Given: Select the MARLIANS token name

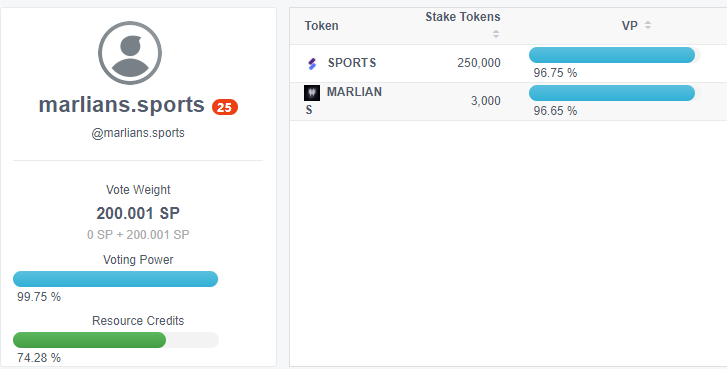Looking at the screenshot, I should (x=344, y=101).
